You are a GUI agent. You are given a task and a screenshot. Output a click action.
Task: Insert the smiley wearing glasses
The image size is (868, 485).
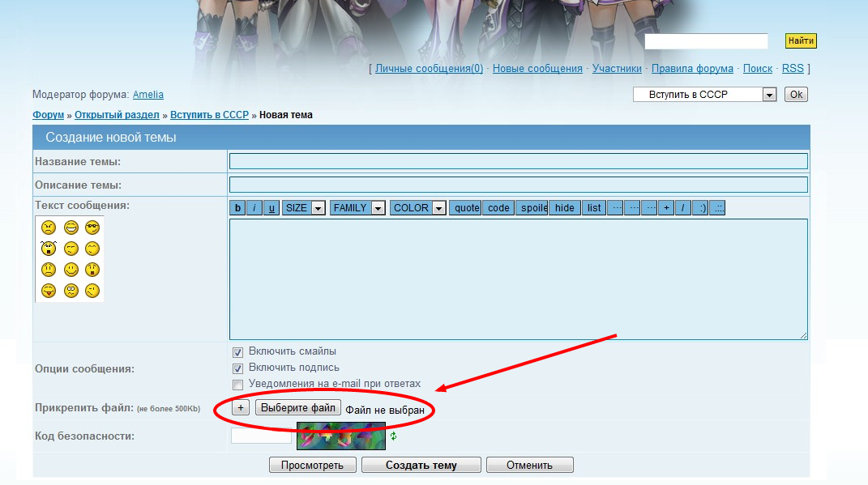point(92,228)
